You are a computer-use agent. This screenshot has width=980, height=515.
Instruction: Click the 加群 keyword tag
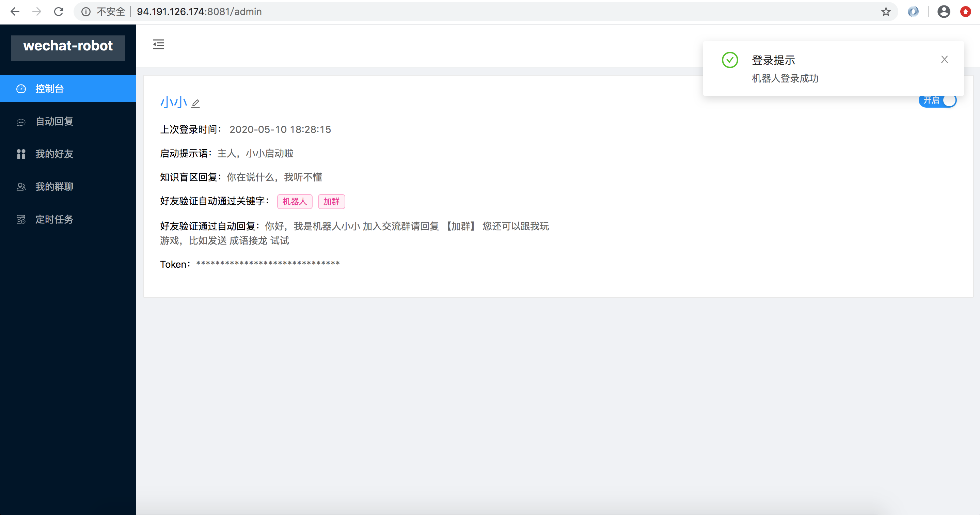pos(331,202)
